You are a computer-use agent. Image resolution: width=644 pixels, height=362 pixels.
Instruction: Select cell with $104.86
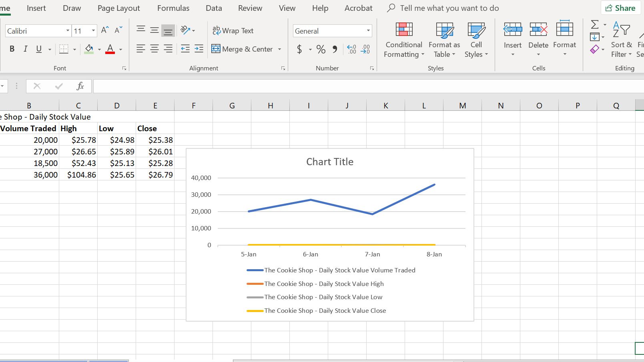pyautogui.click(x=78, y=175)
